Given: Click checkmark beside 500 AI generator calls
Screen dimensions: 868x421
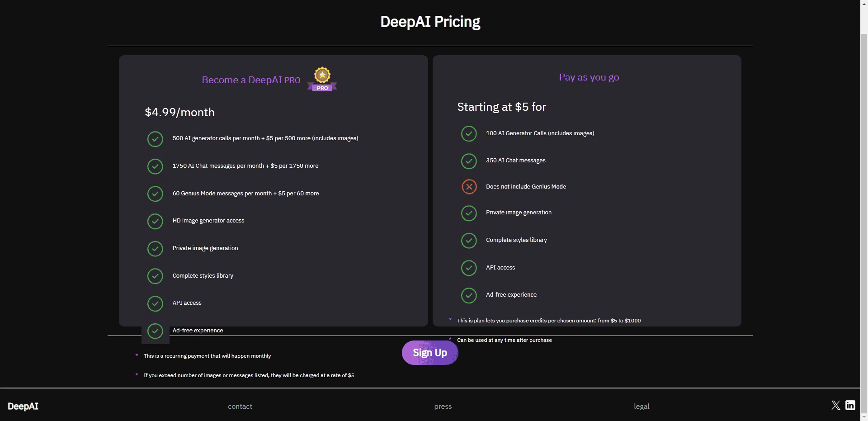Looking at the screenshot, I should [155, 139].
